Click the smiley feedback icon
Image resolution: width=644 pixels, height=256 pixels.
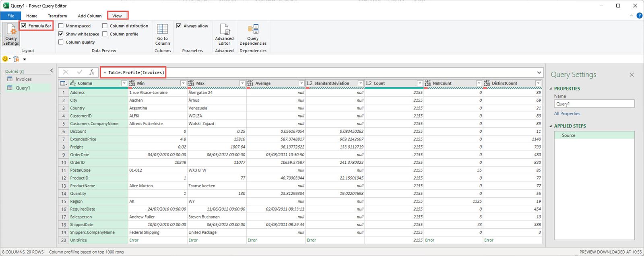tap(5, 59)
